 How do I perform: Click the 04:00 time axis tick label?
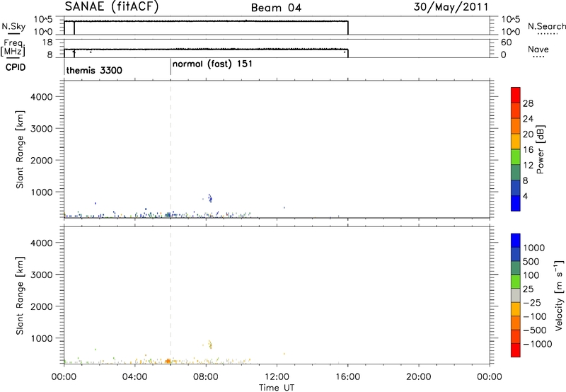[x=135, y=377]
